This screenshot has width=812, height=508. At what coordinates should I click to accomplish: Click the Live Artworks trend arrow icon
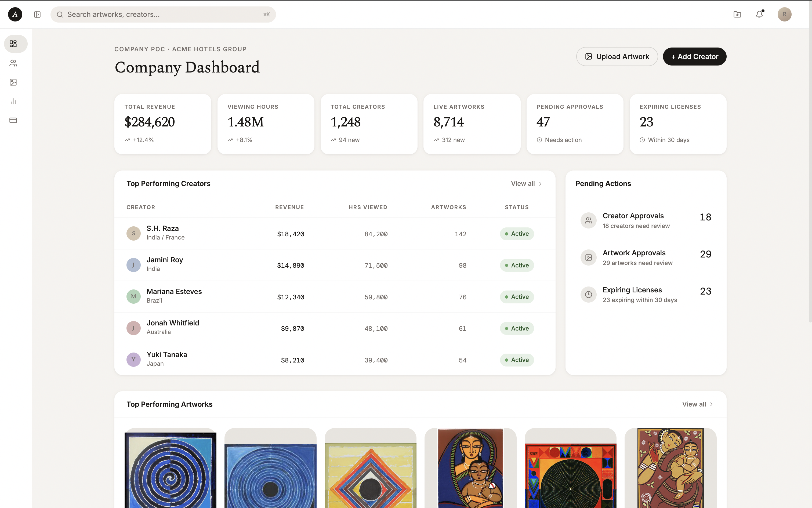(436, 140)
